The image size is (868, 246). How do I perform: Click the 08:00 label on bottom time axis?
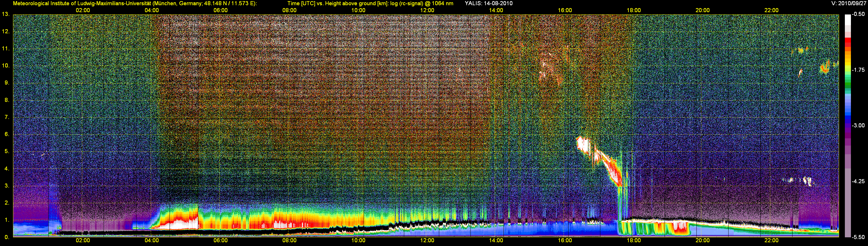click(x=289, y=241)
